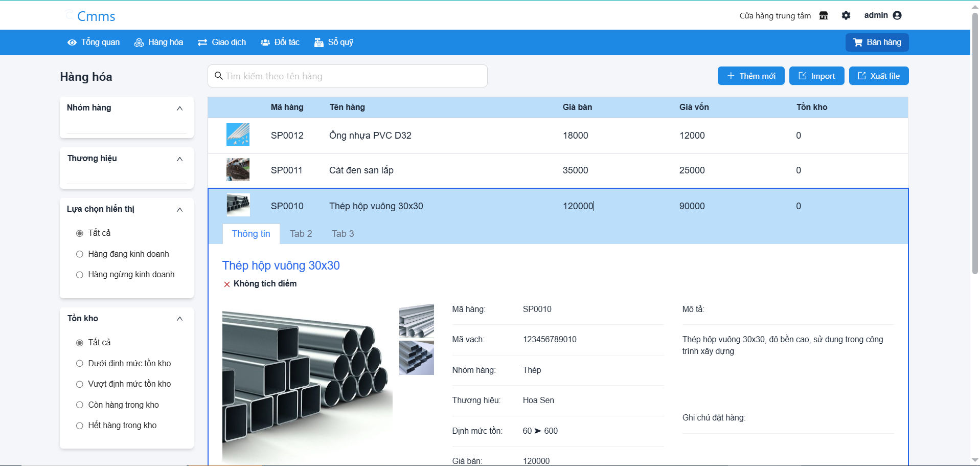Click Thép hộp vuông 30x30 row name
The image size is (980, 466).
coord(376,206)
